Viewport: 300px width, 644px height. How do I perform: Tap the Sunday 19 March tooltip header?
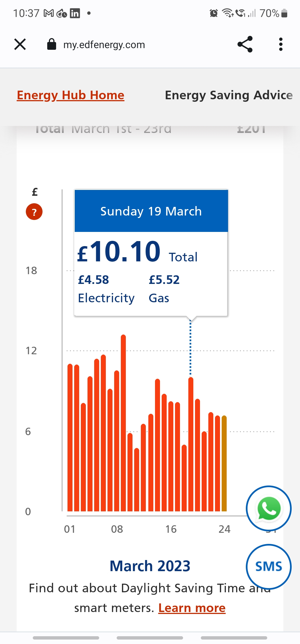point(151,211)
